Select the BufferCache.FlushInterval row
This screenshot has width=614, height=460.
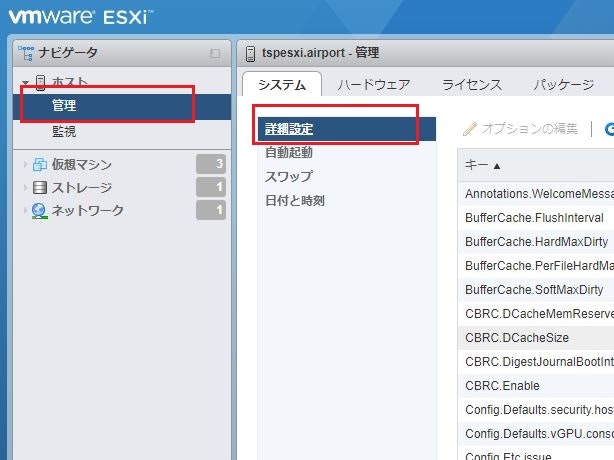[x=536, y=218]
